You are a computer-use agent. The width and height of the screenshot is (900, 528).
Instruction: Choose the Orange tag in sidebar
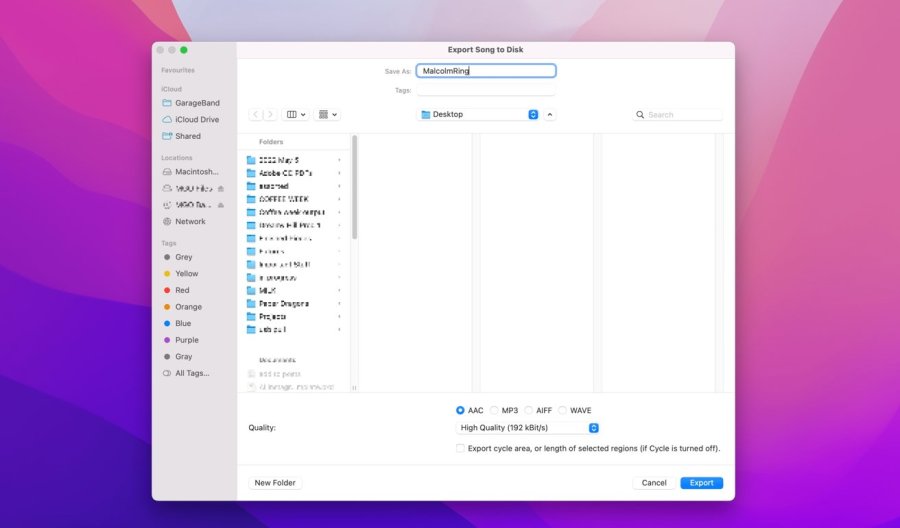tap(183, 307)
